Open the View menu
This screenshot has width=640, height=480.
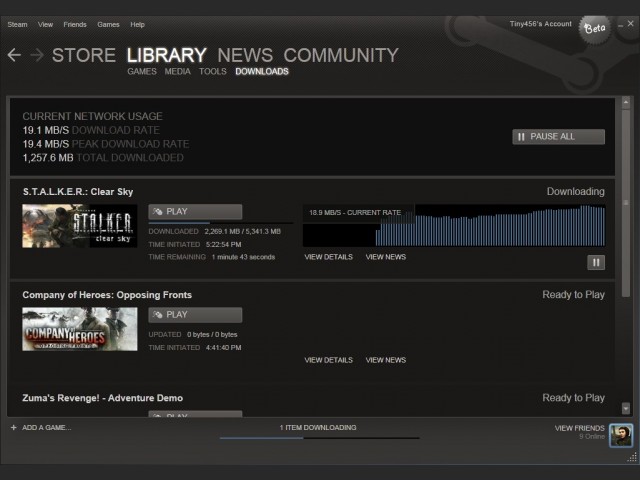pos(45,24)
